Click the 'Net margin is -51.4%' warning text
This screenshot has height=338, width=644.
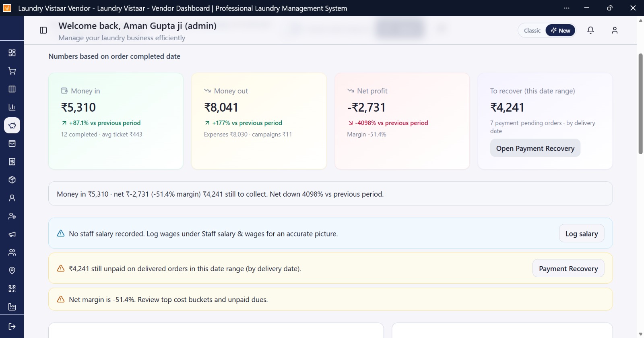(x=168, y=300)
